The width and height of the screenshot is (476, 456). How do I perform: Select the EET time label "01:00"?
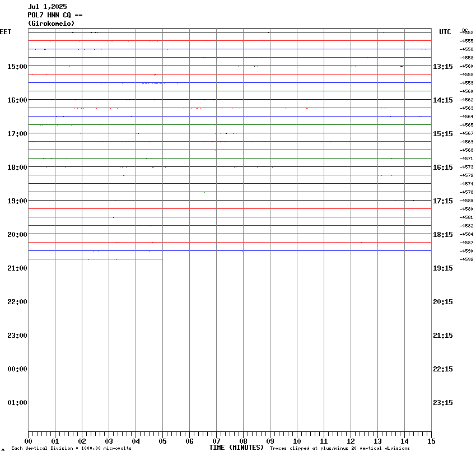pos(17,403)
